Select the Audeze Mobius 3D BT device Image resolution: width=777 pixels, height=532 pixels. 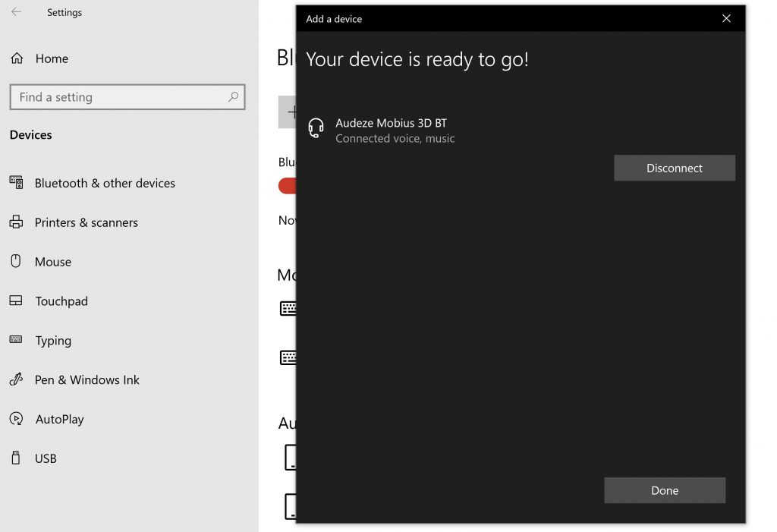(391, 122)
